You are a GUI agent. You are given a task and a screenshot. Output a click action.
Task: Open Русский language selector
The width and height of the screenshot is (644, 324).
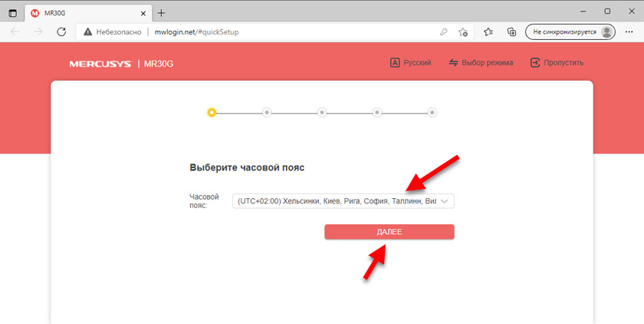click(x=411, y=63)
